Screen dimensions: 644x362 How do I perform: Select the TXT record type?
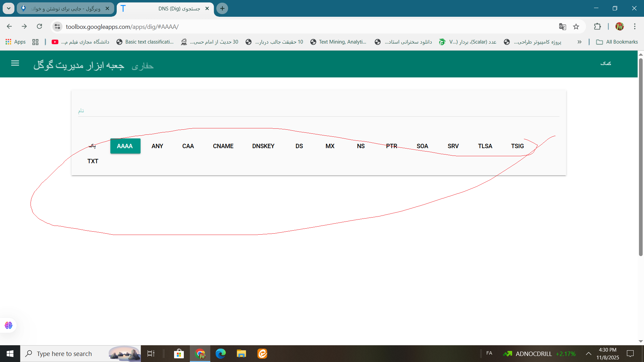tap(93, 161)
